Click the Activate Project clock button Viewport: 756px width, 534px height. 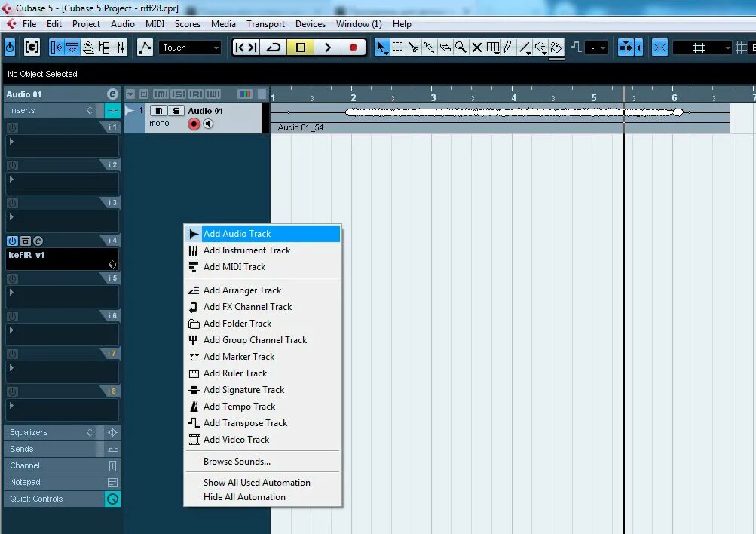(x=32, y=48)
